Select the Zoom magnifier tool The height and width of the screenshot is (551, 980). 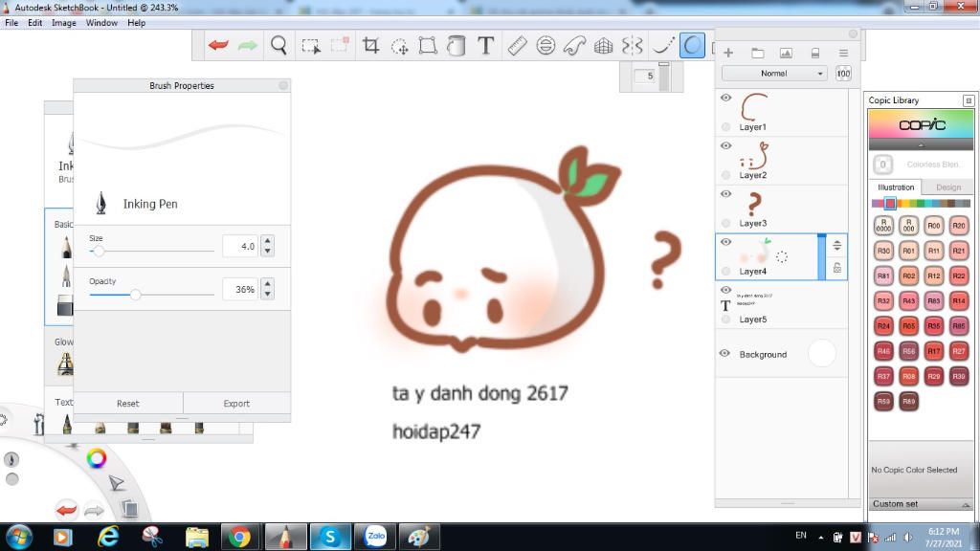(x=278, y=45)
